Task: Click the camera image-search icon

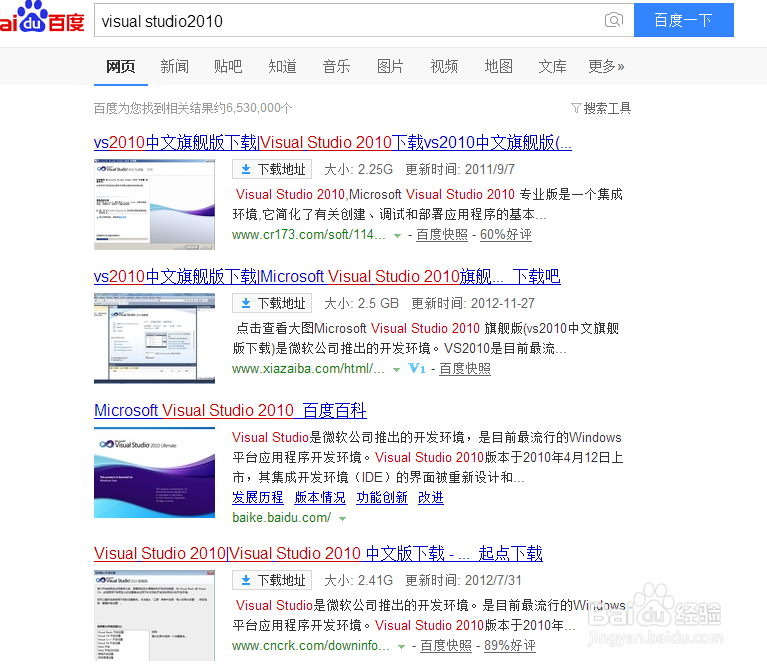Action: [x=614, y=20]
